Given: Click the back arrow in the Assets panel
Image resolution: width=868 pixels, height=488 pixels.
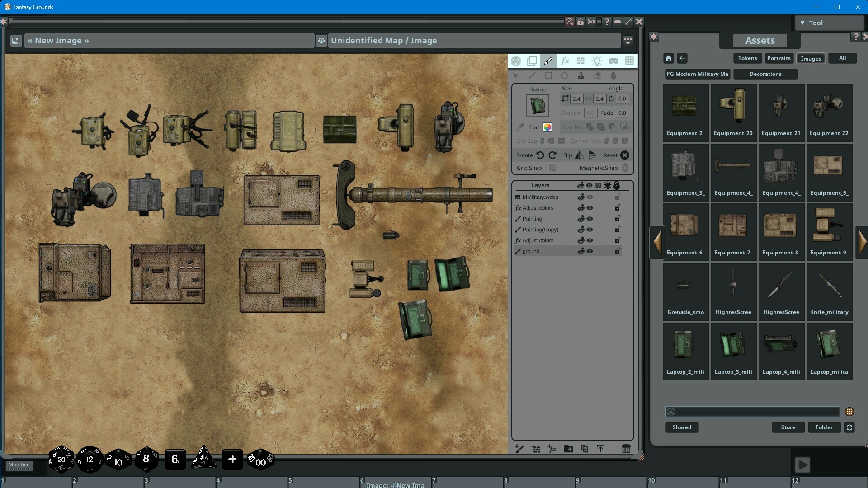Looking at the screenshot, I should coord(683,58).
